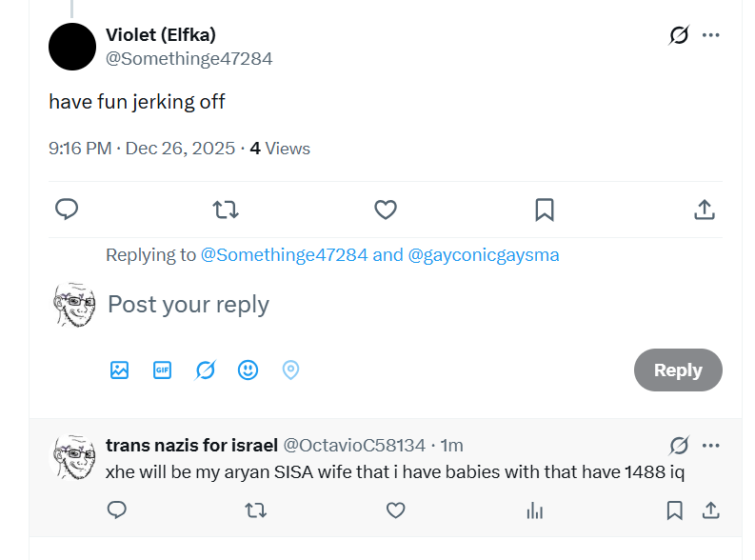The width and height of the screenshot is (755, 560).
Task: Add image to reply
Action: 119,370
